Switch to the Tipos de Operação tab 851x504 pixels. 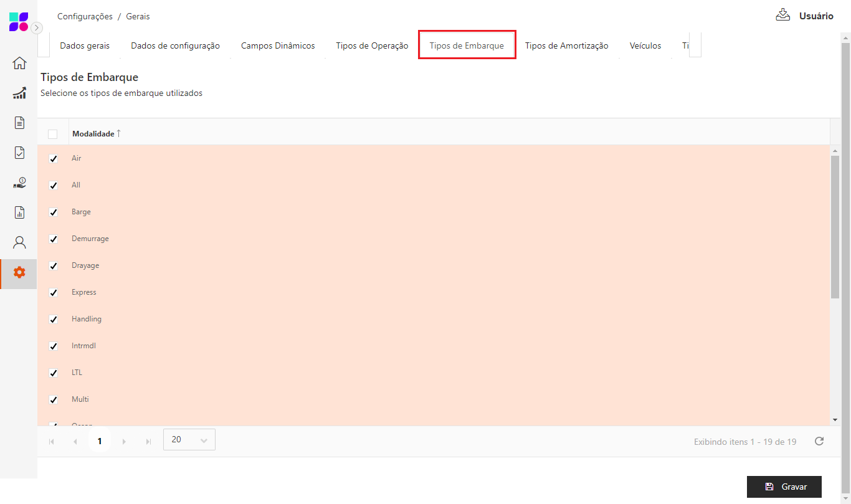372,45
